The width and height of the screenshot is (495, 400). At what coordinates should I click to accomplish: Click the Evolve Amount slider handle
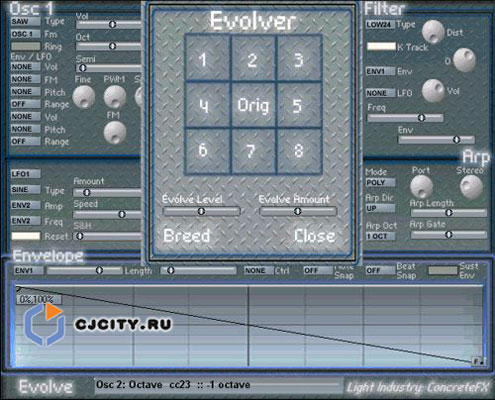[x=298, y=211]
